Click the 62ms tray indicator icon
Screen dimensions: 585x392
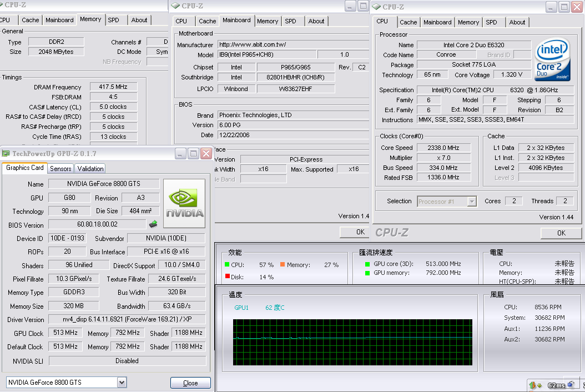pos(556,385)
